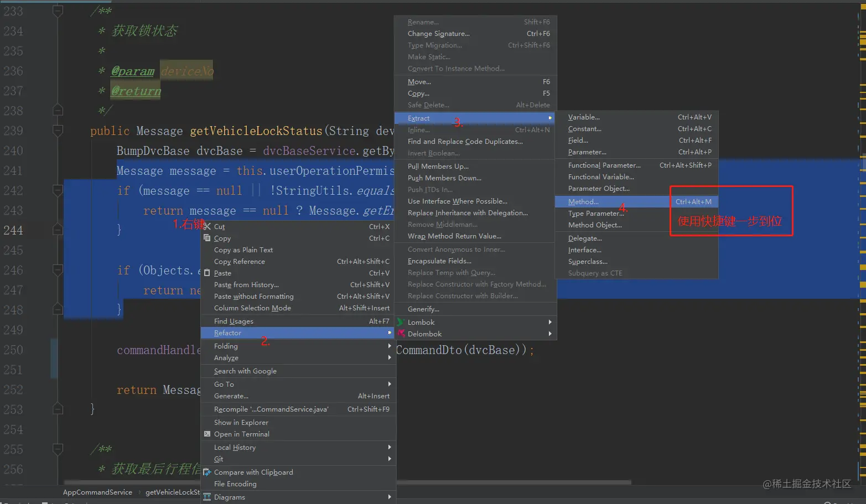
Task: Collapse the method fold marker on line 239
Action: pyautogui.click(x=58, y=131)
